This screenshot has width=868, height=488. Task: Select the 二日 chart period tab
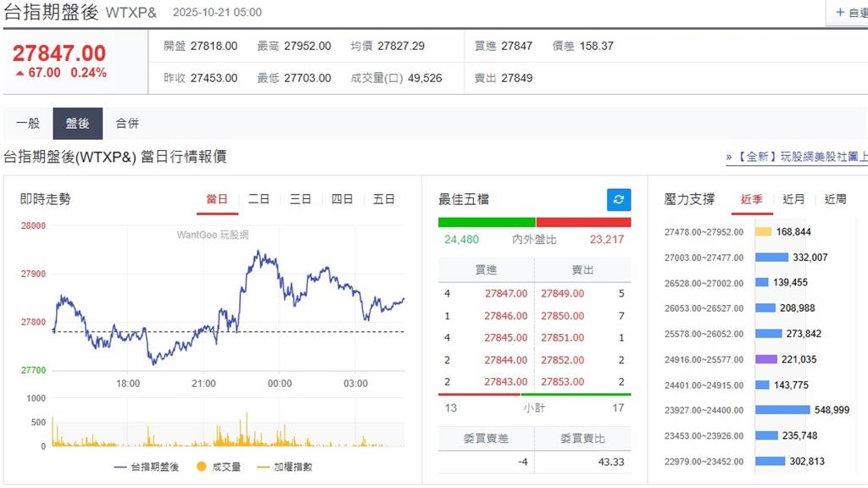259,198
